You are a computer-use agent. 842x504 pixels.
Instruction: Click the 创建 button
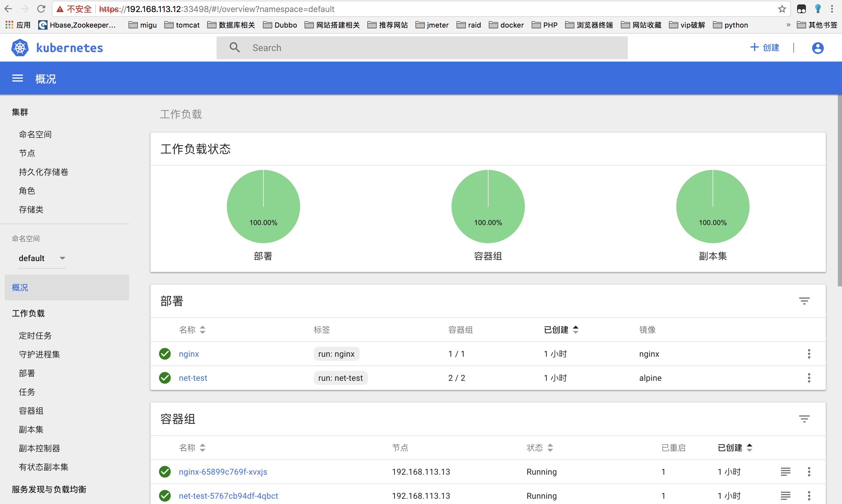click(764, 48)
